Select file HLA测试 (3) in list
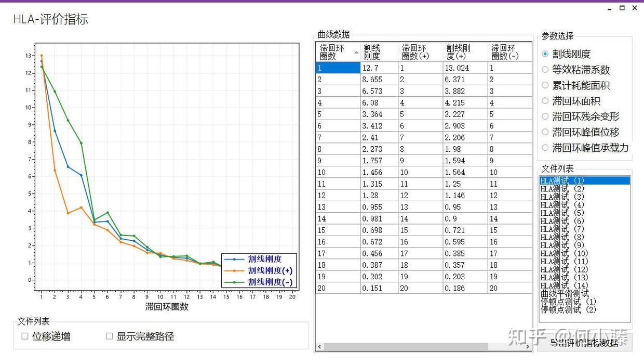This screenshot has height=363, width=644. [x=585, y=197]
